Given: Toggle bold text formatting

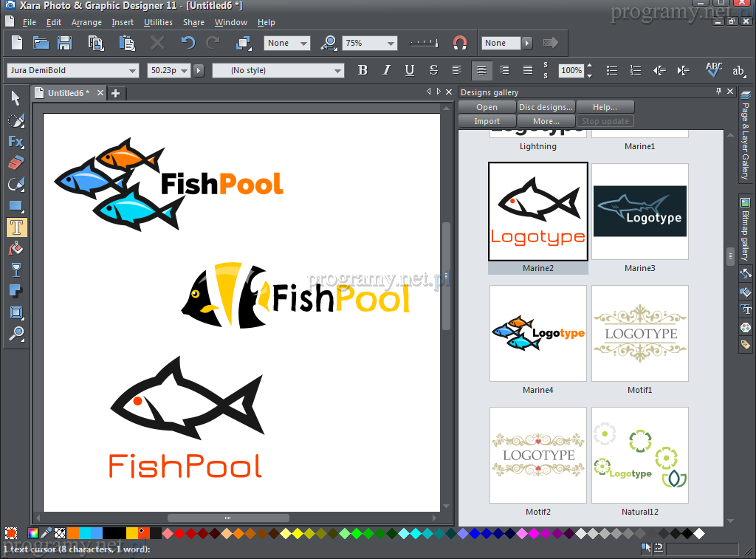Looking at the screenshot, I should click(x=362, y=70).
